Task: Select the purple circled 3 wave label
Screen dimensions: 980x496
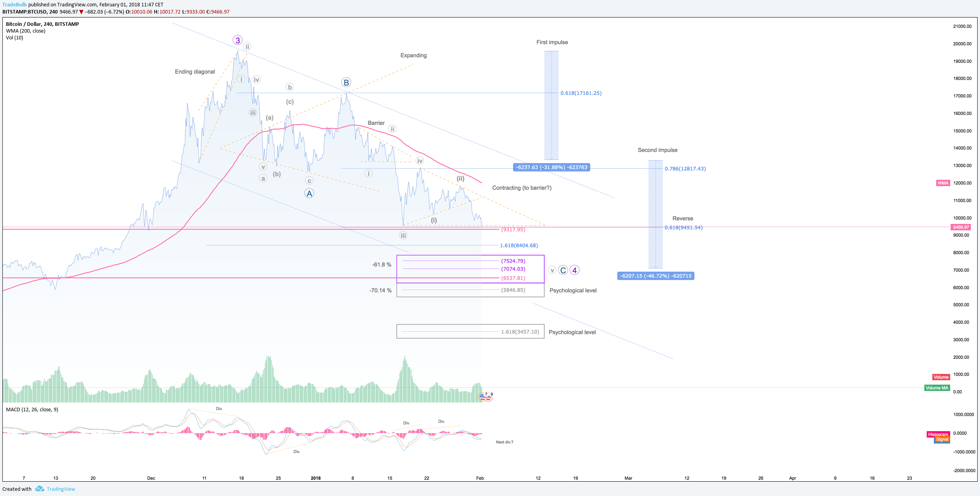Action: pyautogui.click(x=237, y=40)
